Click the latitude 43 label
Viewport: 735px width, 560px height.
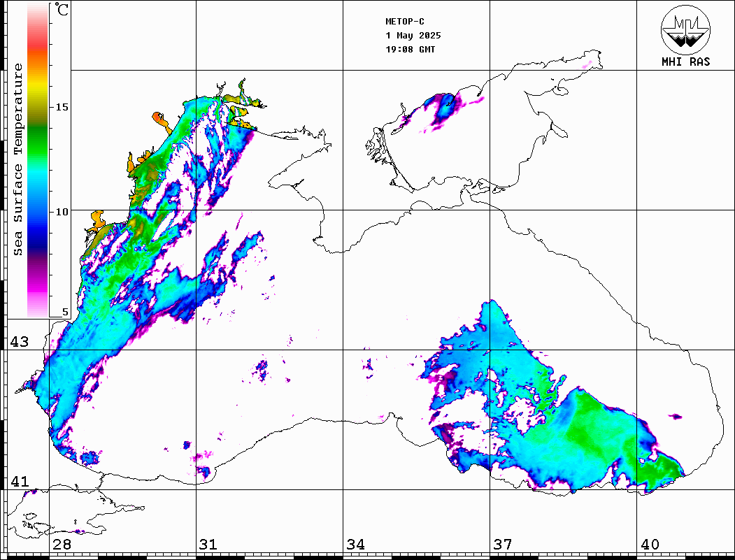19,342
